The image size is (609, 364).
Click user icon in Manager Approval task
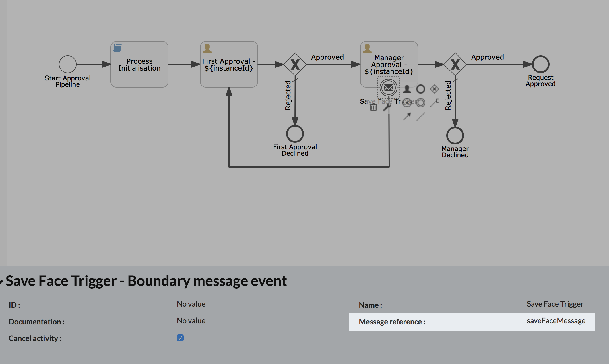coord(367,48)
